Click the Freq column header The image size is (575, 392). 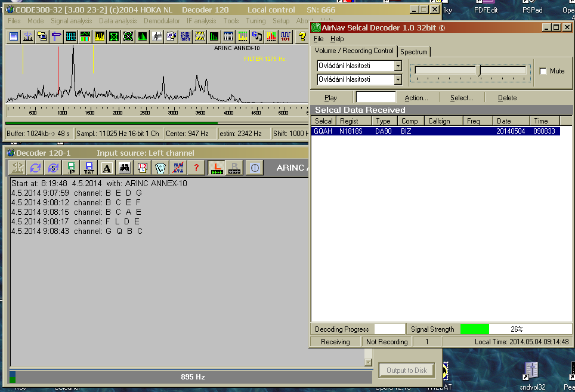click(x=478, y=121)
